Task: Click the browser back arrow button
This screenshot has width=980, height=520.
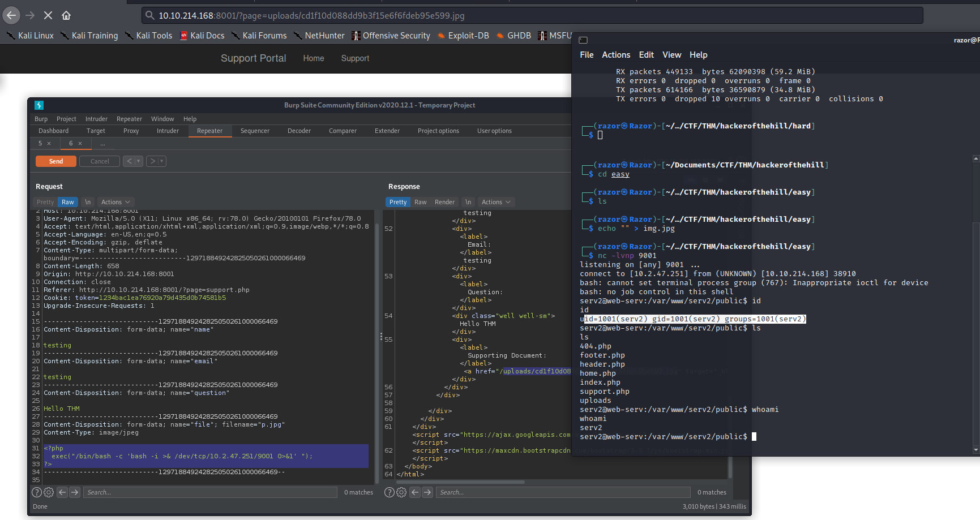Action: [11, 15]
